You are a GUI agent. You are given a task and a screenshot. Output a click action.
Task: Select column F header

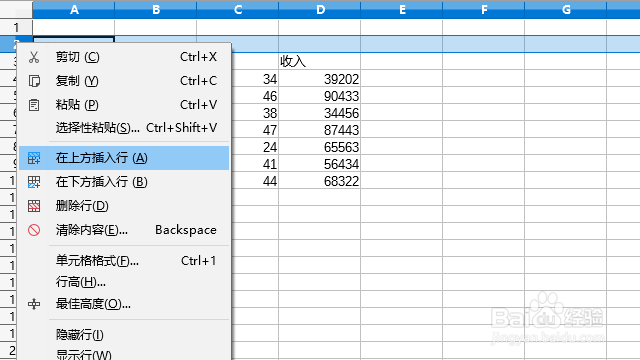(484, 9)
